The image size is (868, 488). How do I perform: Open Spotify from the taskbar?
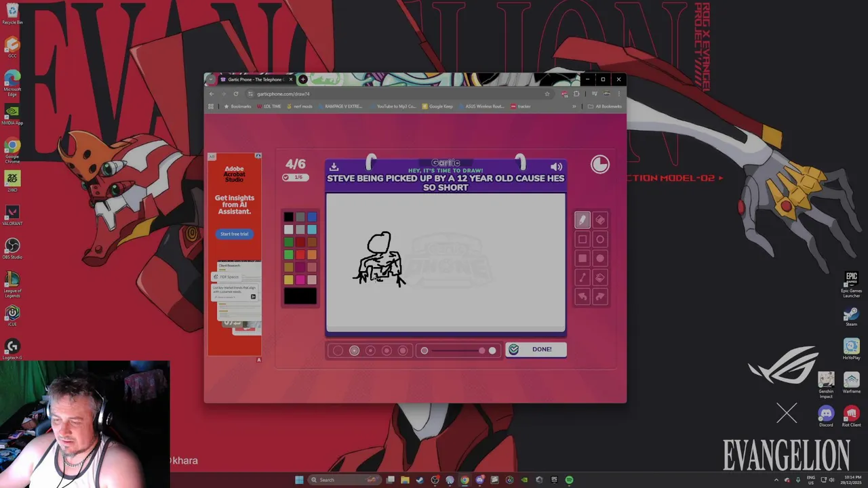click(x=569, y=480)
